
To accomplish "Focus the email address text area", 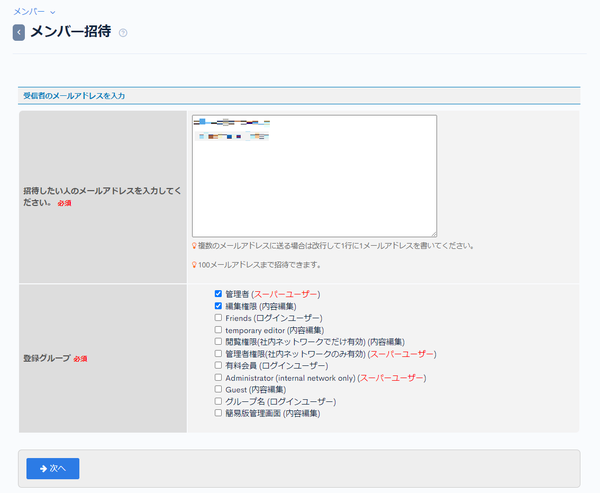I will coord(314,176).
